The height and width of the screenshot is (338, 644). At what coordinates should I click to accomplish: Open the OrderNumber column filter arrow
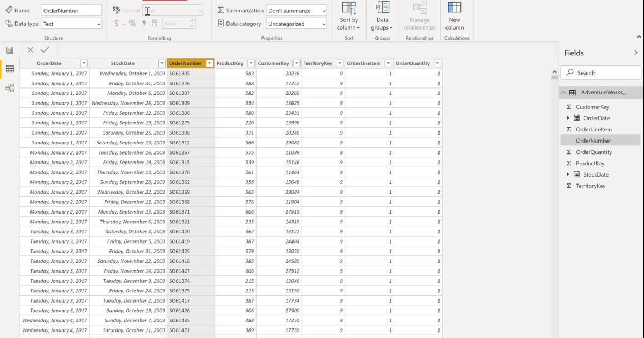coord(208,63)
